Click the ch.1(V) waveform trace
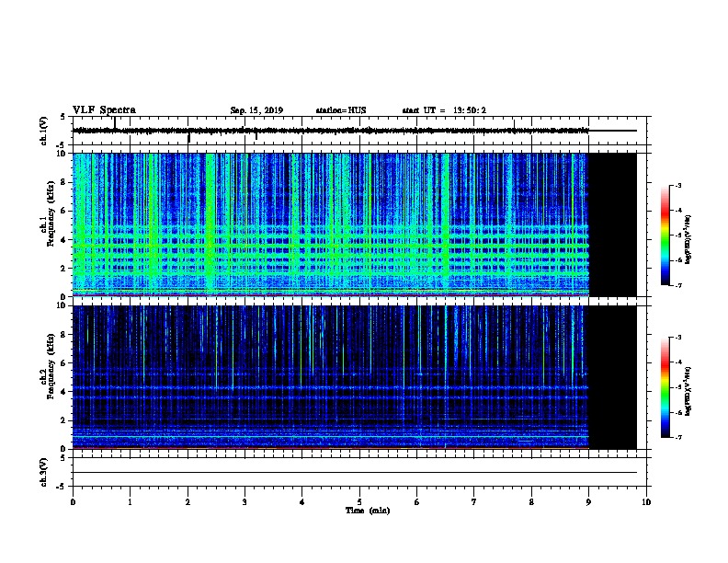This screenshot has height=563, width=728. [x=355, y=131]
